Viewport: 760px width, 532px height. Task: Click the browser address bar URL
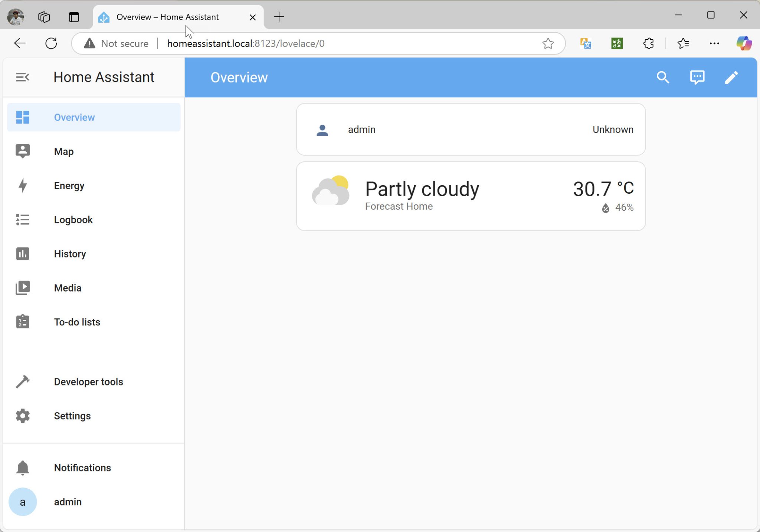point(246,43)
